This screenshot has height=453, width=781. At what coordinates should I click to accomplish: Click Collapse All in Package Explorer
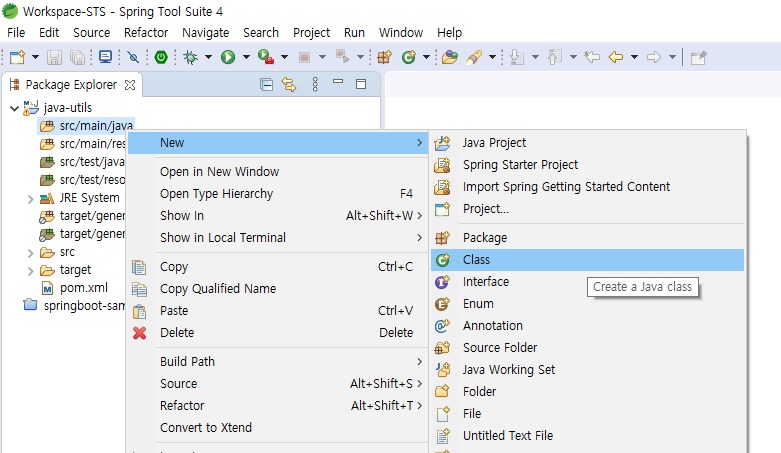[x=266, y=85]
